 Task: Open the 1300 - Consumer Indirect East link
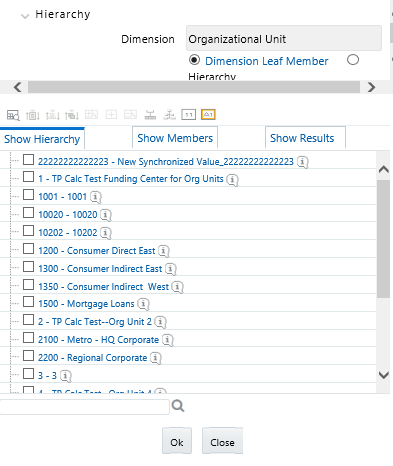(x=100, y=269)
